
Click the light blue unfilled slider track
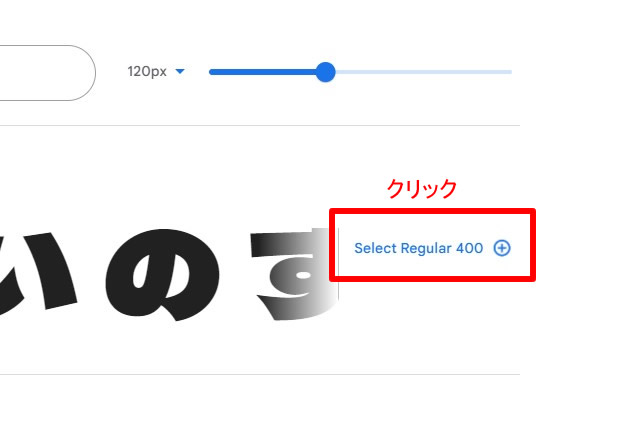pos(424,72)
